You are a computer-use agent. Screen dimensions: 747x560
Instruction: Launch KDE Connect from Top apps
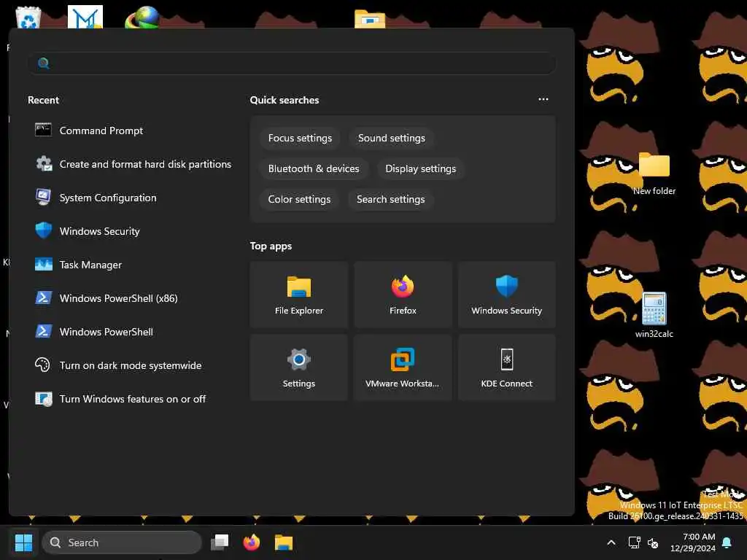tap(506, 367)
